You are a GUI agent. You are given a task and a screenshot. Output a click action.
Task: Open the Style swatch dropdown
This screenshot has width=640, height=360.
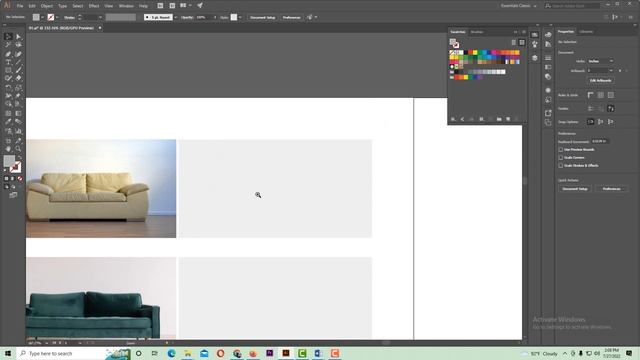click(x=240, y=17)
